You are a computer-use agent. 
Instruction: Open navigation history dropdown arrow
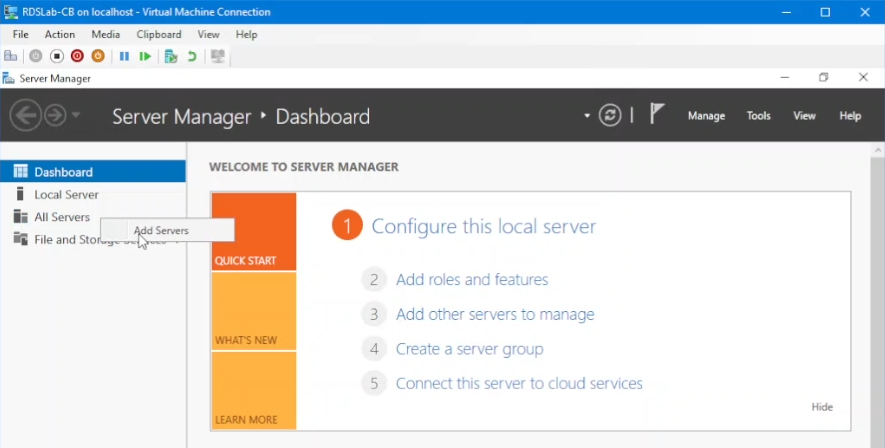point(76,117)
